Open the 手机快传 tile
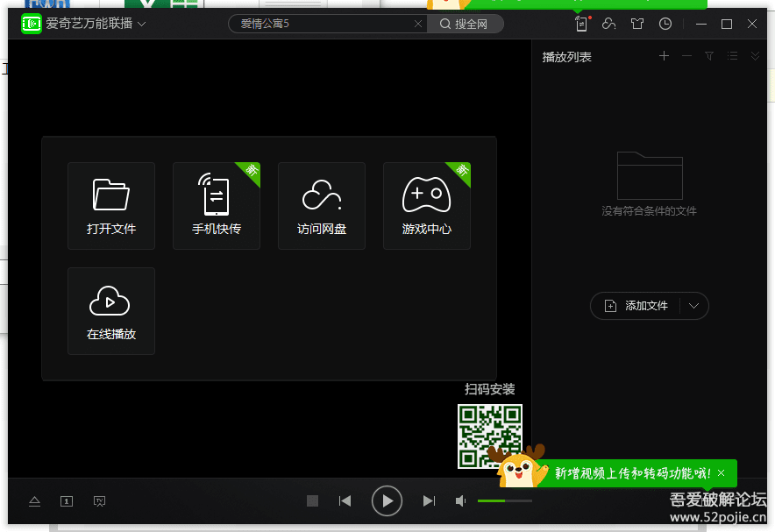This screenshot has width=775, height=532. pyautogui.click(x=217, y=206)
